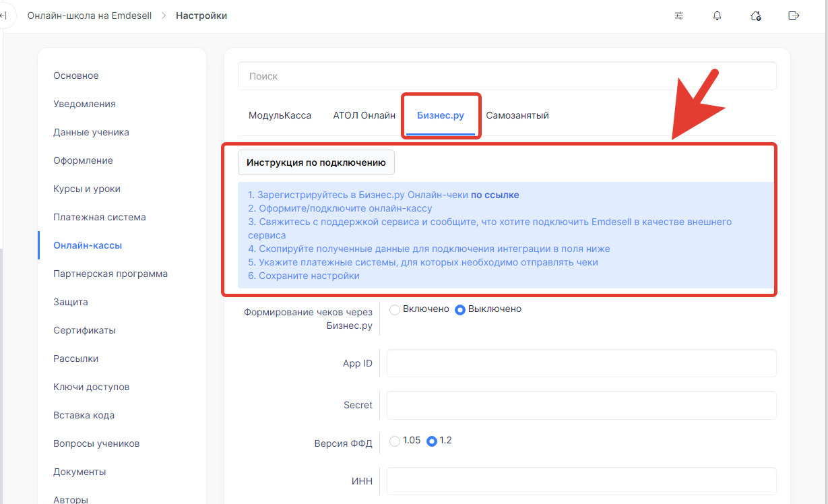
Task: Click the logout icon in header
Action: [x=794, y=15]
